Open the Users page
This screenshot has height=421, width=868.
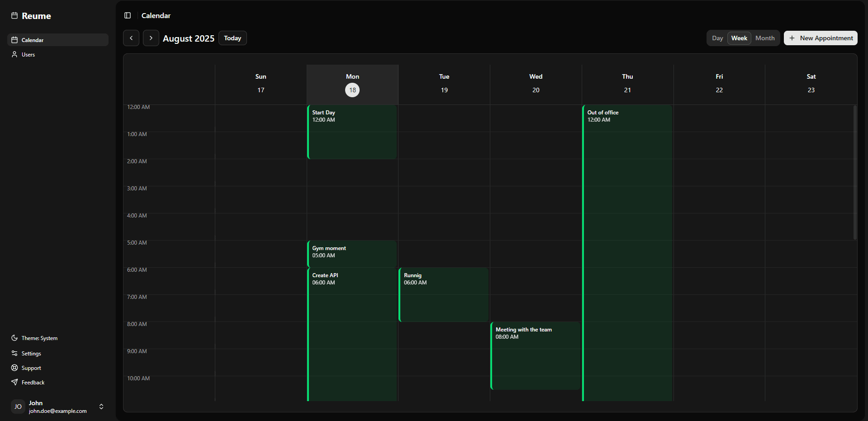pos(28,55)
